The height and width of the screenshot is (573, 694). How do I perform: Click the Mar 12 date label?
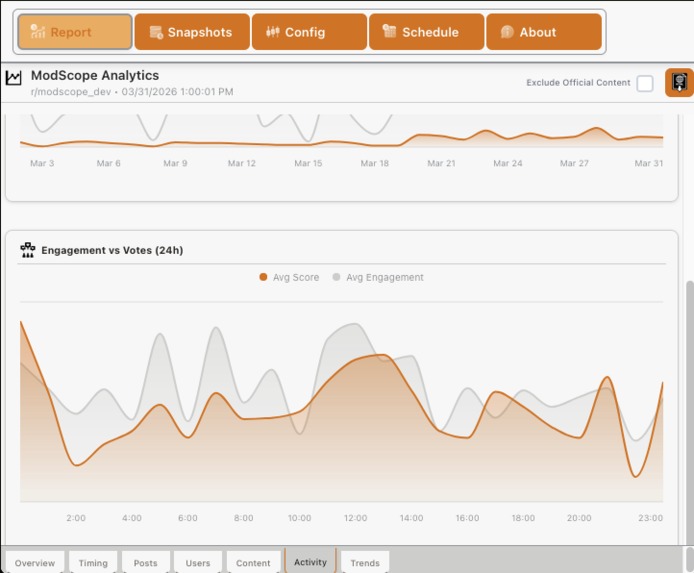[242, 163]
